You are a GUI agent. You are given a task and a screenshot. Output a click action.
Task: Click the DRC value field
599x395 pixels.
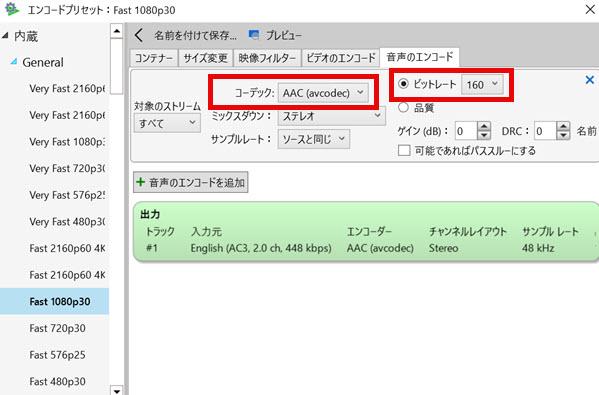[545, 131]
